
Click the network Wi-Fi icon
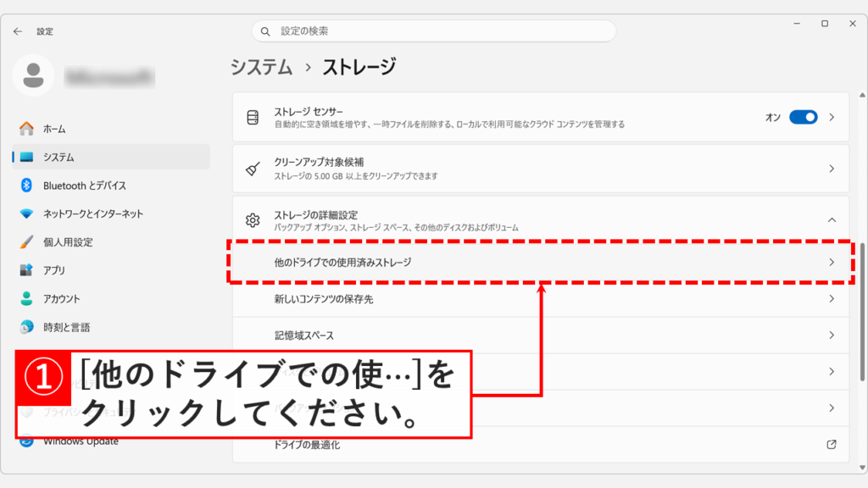(26, 213)
